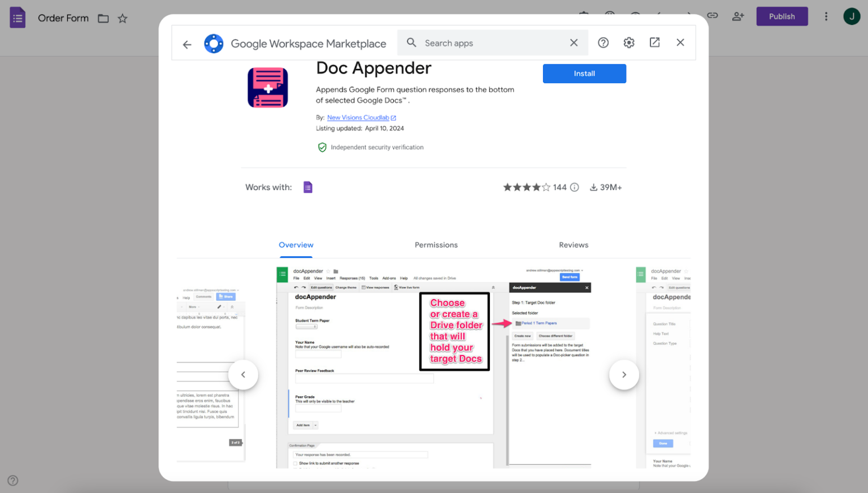Open the New Visions Cloudlab link
The image size is (868, 493).
pyautogui.click(x=358, y=117)
